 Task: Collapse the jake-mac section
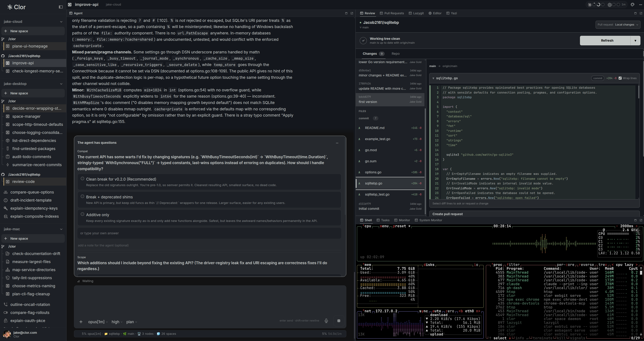(61, 229)
